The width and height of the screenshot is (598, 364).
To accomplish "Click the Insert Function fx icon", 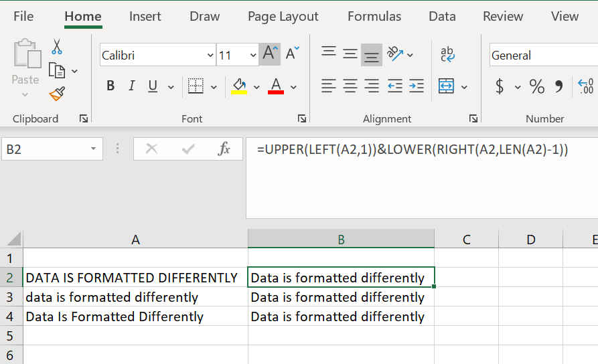I will 224,149.
